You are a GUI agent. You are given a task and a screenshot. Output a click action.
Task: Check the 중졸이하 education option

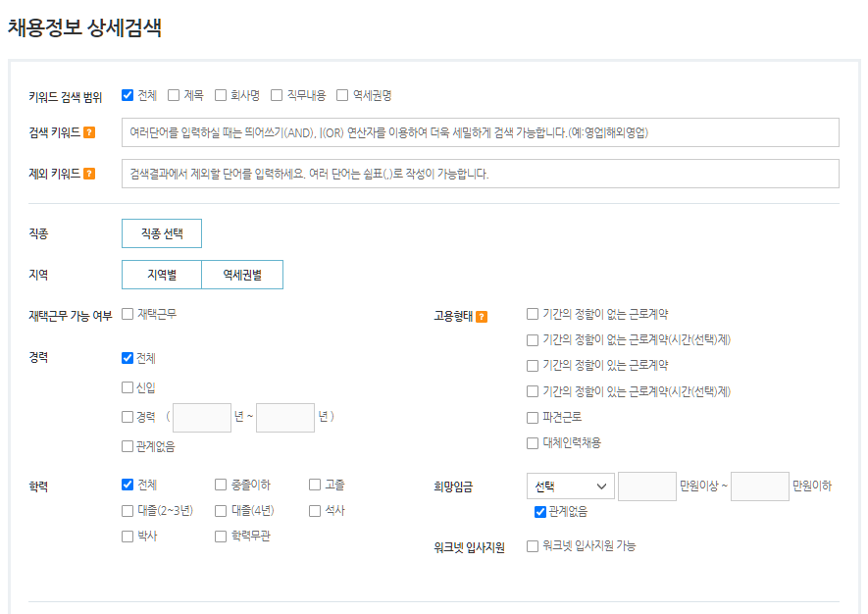pyautogui.click(x=221, y=485)
